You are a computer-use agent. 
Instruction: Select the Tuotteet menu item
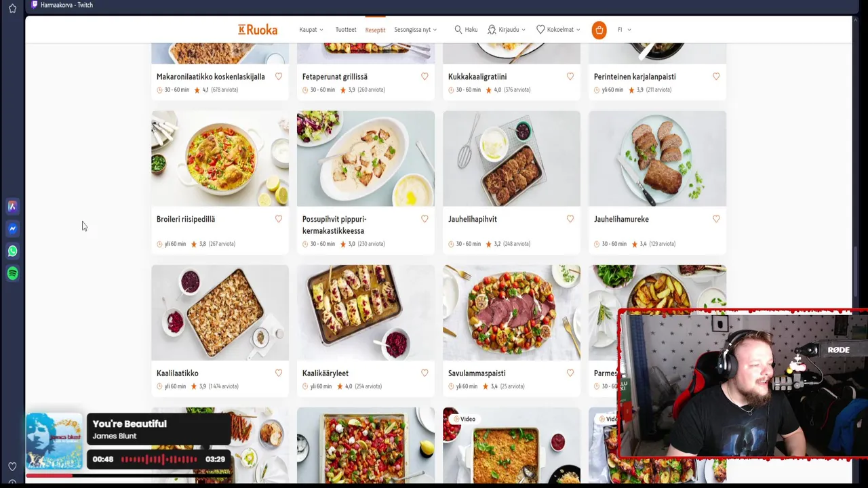[x=345, y=30]
